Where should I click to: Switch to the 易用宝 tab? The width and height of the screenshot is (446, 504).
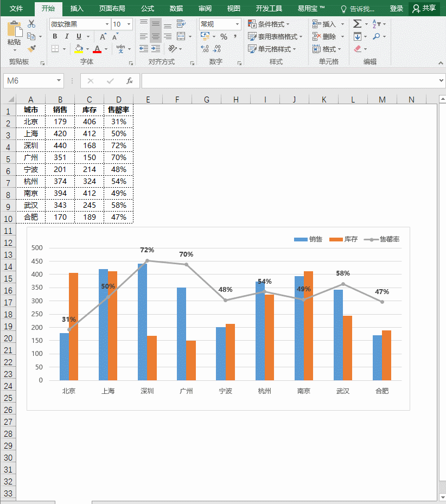(x=311, y=8)
